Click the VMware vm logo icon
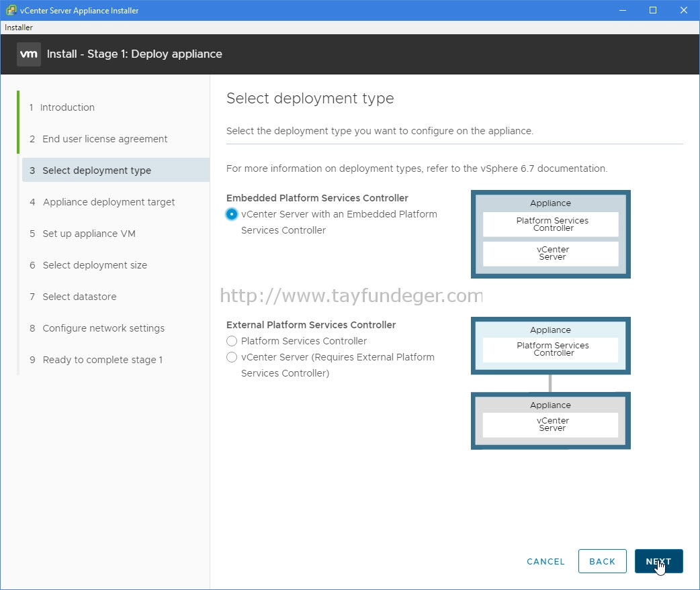 [x=29, y=54]
